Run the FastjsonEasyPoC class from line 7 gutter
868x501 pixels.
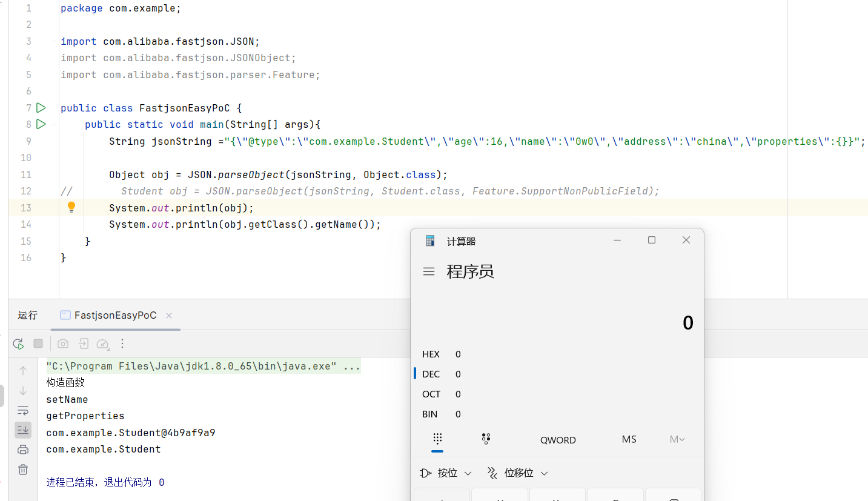(41, 108)
